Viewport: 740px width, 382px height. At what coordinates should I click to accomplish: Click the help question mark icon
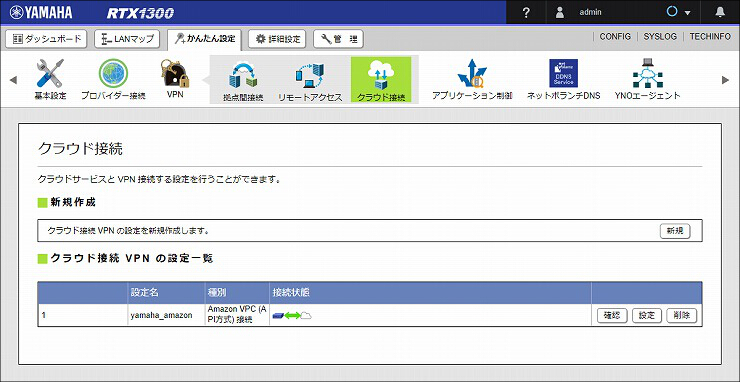[x=527, y=12]
